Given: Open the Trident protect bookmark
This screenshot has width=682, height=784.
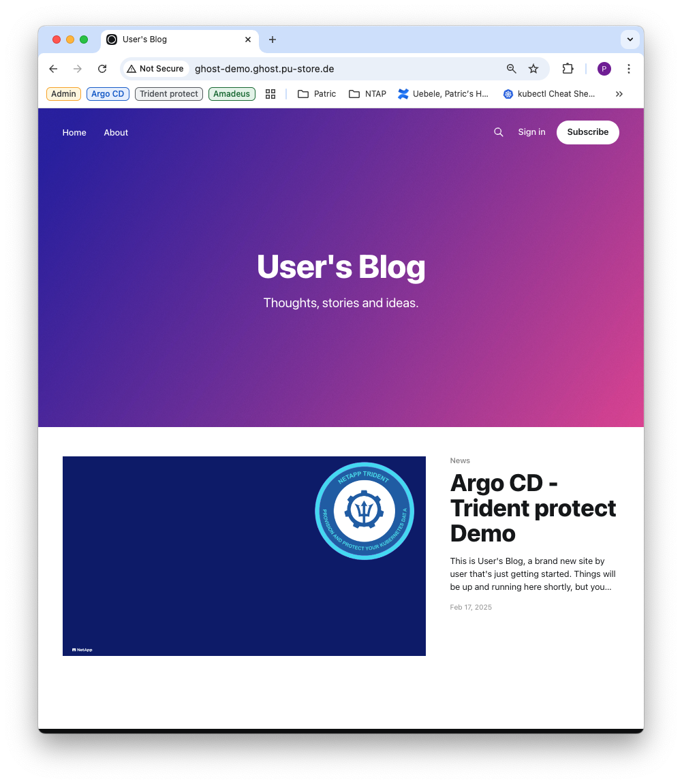Looking at the screenshot, I should pos(169,94).
